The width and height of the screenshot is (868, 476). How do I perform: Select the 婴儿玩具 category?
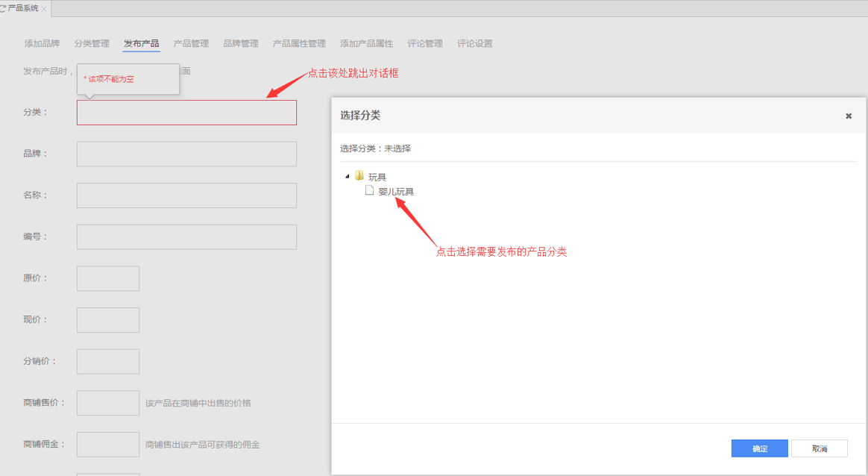[396, 192]
